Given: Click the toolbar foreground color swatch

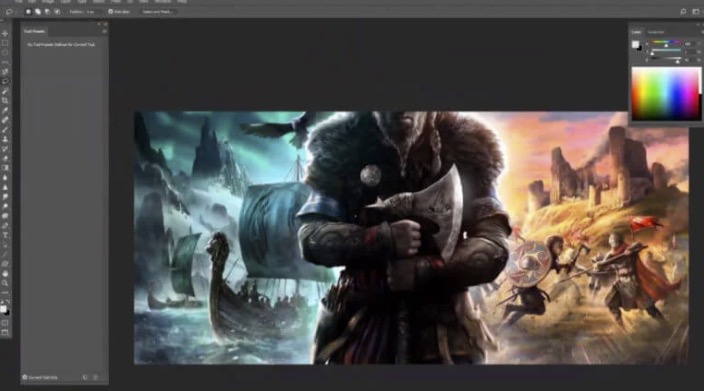Looking at the screenshot, I should tap(3, 309).
